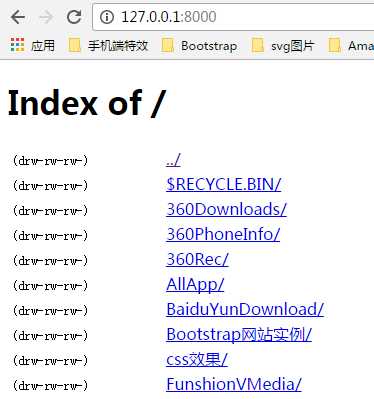
Task: Open the BaiduYunDownload/ directory link
Action: pos(245,309)
